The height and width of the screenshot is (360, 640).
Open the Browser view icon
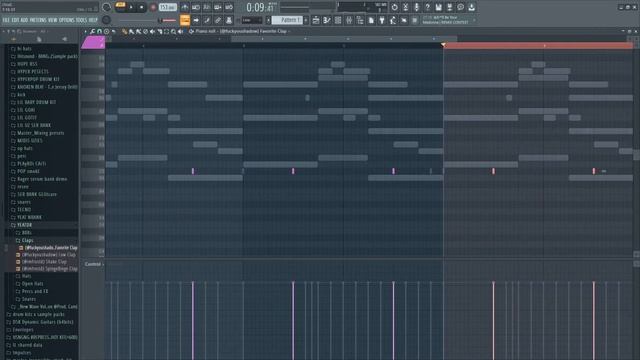click(360, 20)
